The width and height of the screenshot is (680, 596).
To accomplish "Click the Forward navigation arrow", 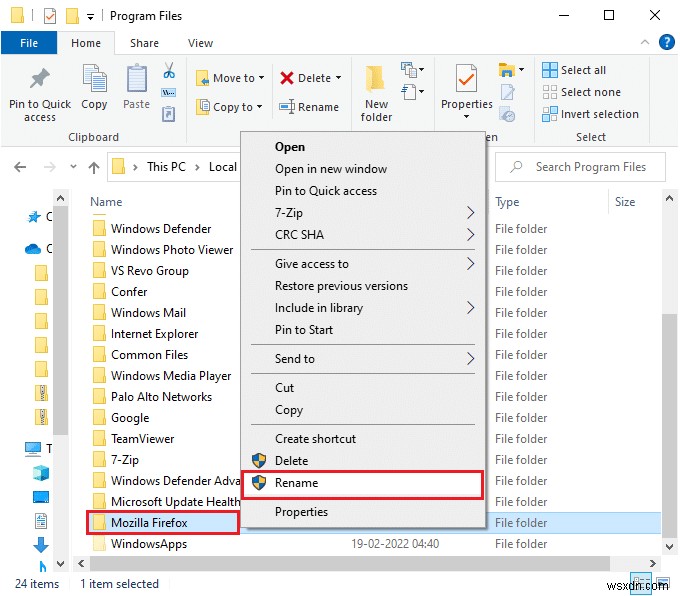I will pos(50,167).
